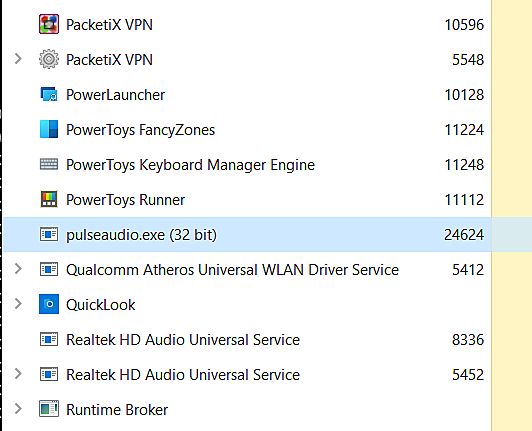Viewport: 532px width, 431px height.
Task: Click the colorful PacketiX VPN icon for PID 10596
Action: pos(49,24)
